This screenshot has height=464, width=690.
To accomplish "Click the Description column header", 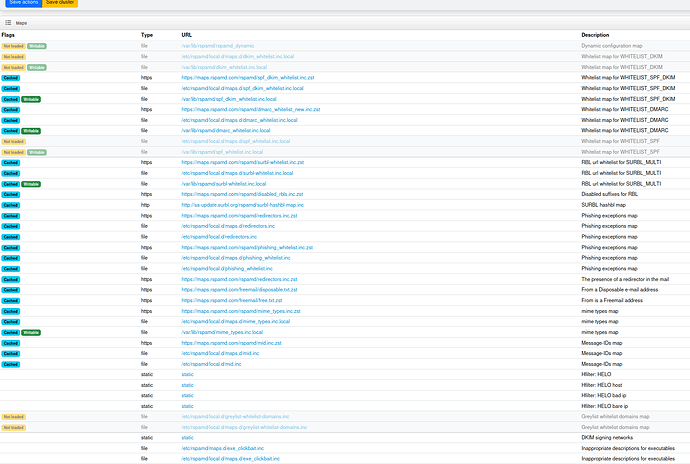I will 595,35.
